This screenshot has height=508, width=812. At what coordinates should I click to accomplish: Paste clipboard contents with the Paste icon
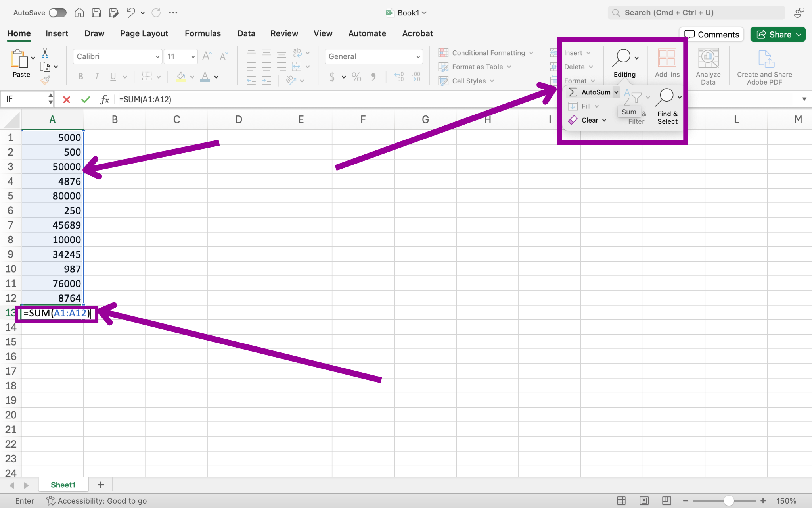click(19, 59)
